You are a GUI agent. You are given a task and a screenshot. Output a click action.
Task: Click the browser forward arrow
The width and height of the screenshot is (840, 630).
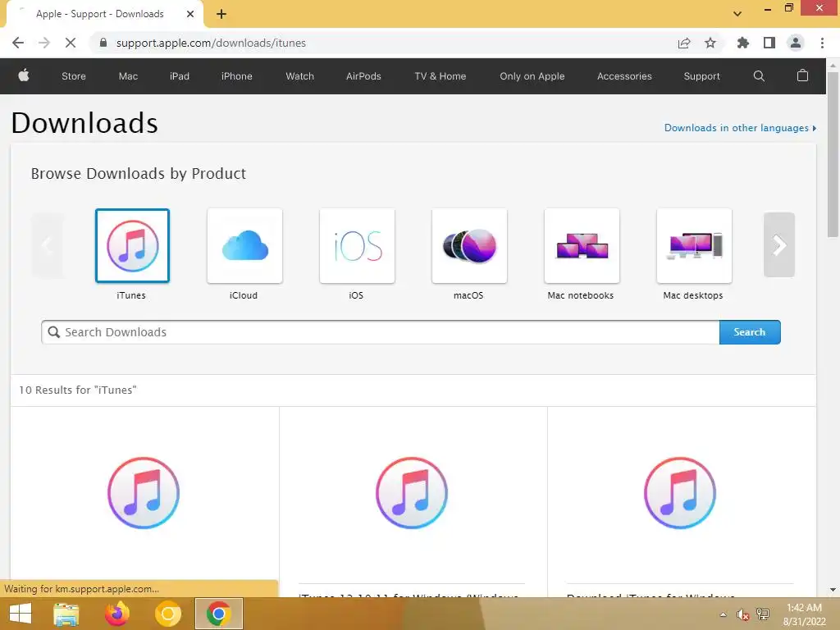(44, 43)
